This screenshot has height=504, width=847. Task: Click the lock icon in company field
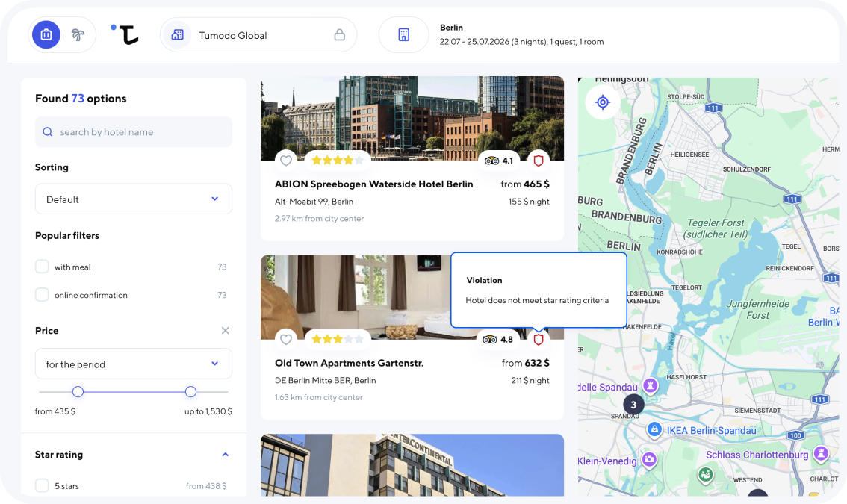(339, 35)
